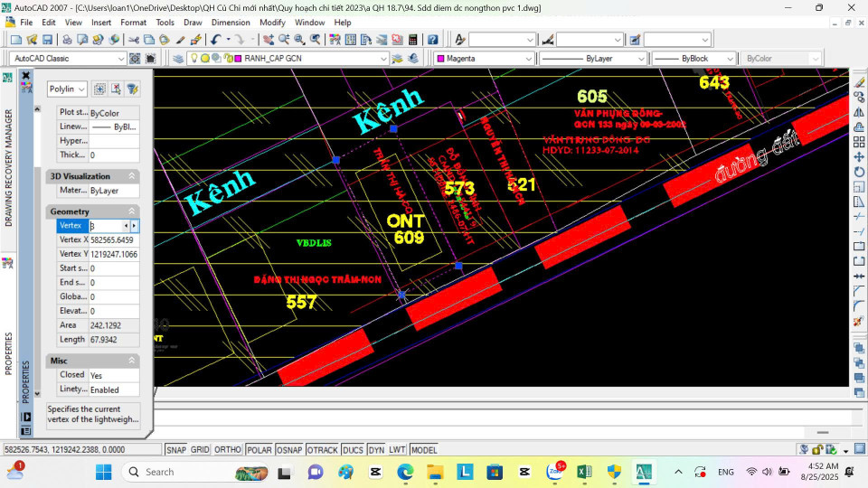Open the Magenta color control dropdown
This screenshot has width=868, height=488.
[484, 58]
